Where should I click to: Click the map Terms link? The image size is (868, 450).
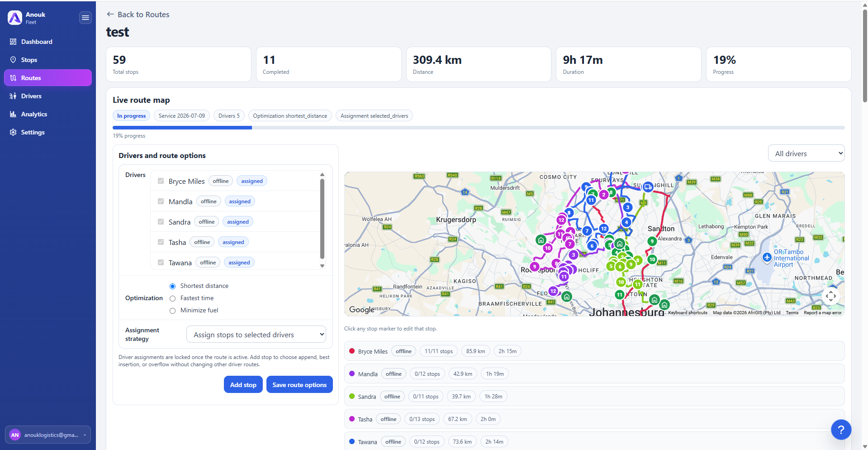point(792,313)
